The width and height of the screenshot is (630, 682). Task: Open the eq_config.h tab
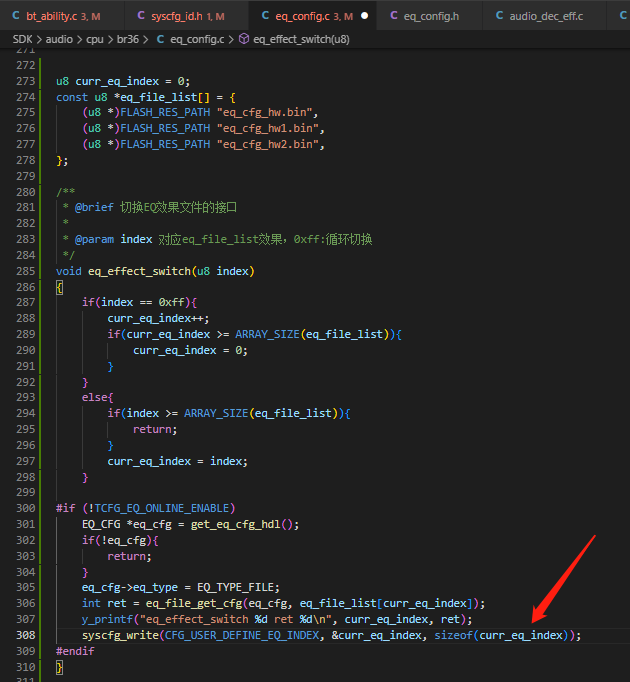point(429,16)
